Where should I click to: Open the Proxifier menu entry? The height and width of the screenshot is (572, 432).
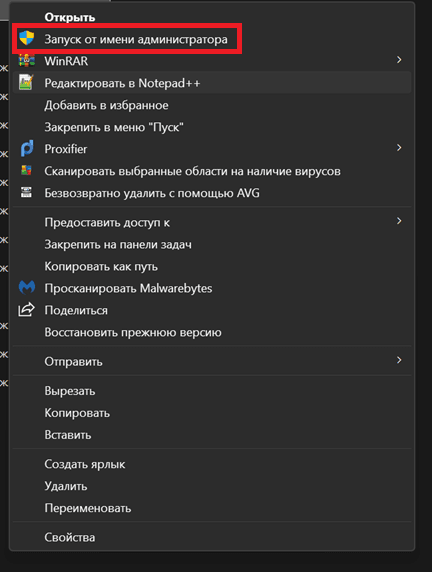pyautogui.click(x=212, y=149)
